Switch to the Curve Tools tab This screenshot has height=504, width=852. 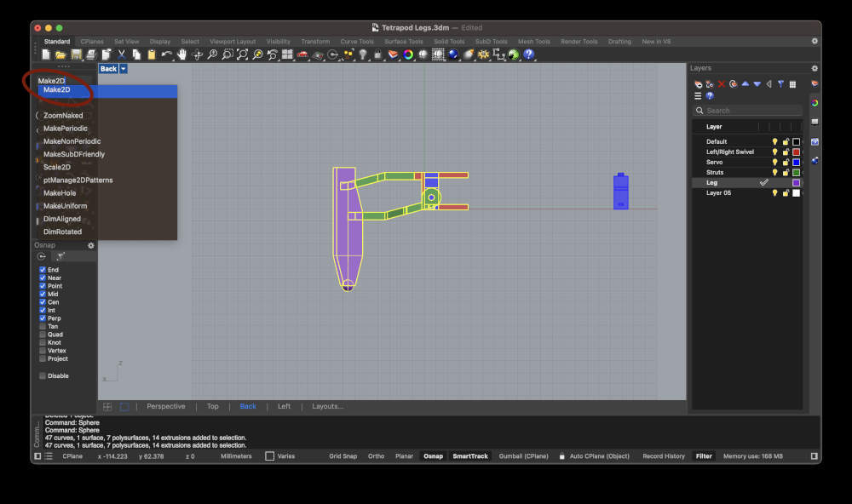[x=357, y=42]
